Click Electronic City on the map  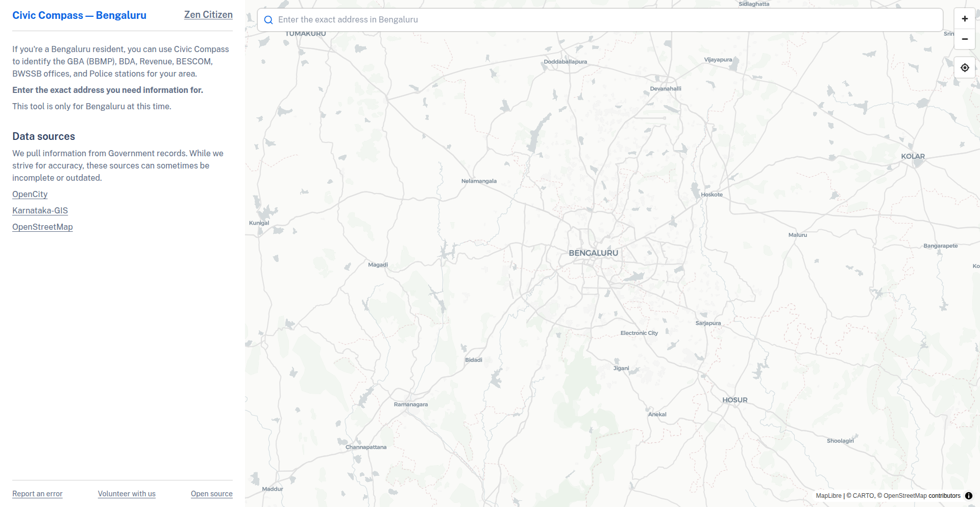[x=639, y=333]
